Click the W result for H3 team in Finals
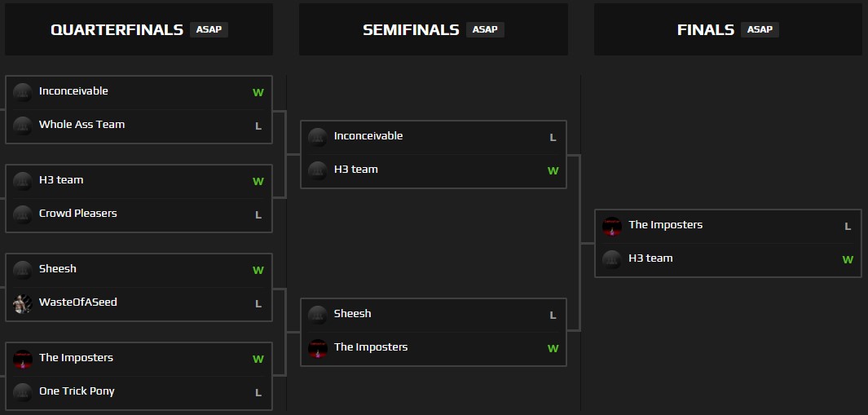The height and width of the screenshot is (415, 868). tap(848, 260)
